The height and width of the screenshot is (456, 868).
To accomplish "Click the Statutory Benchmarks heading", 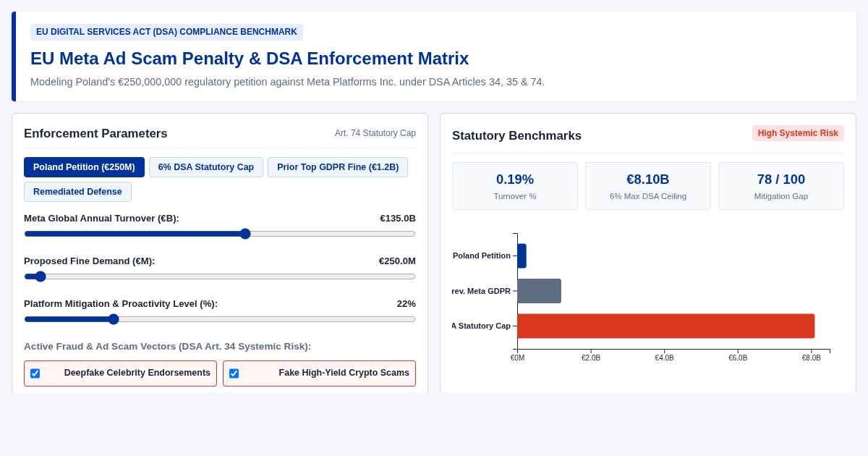I will pyautogui.click(x=516, y=136).
